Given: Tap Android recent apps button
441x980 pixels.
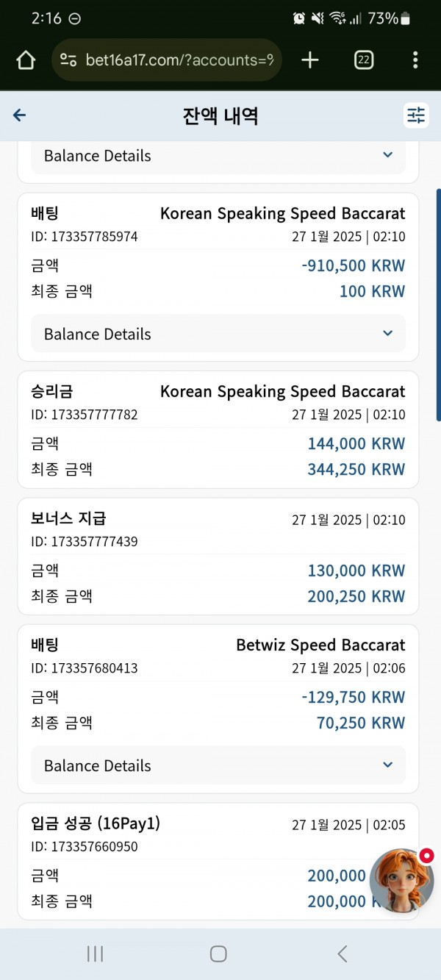Looking at the screenshot, I should 95,954.
